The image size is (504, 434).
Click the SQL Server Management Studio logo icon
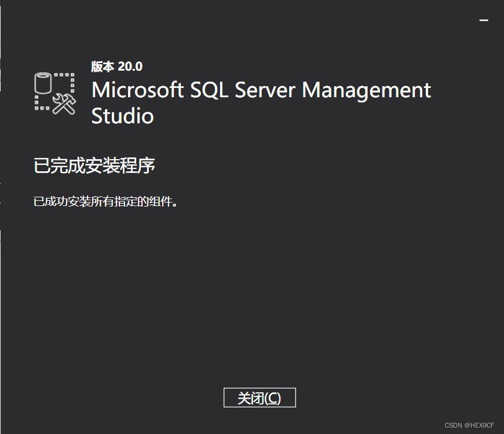55,93
